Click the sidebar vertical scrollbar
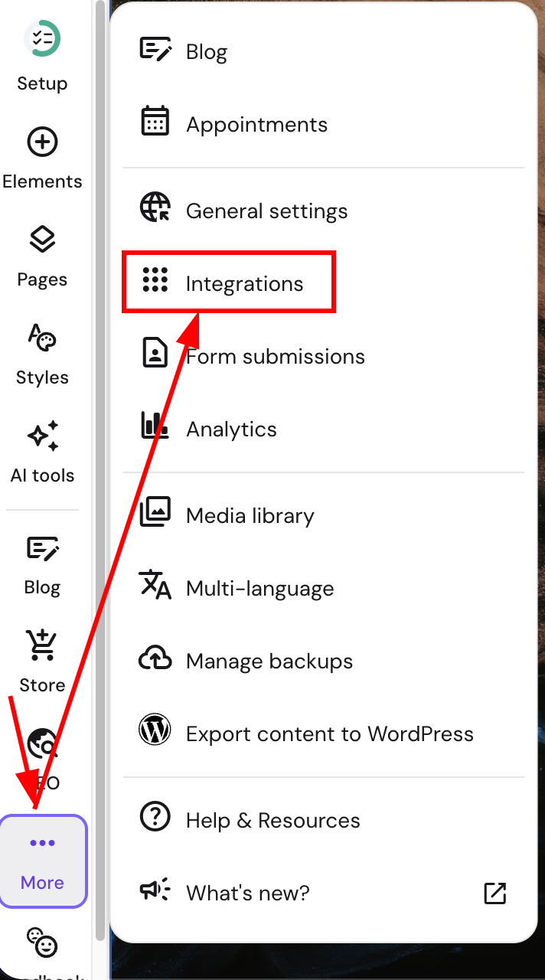 pos(100,459)
